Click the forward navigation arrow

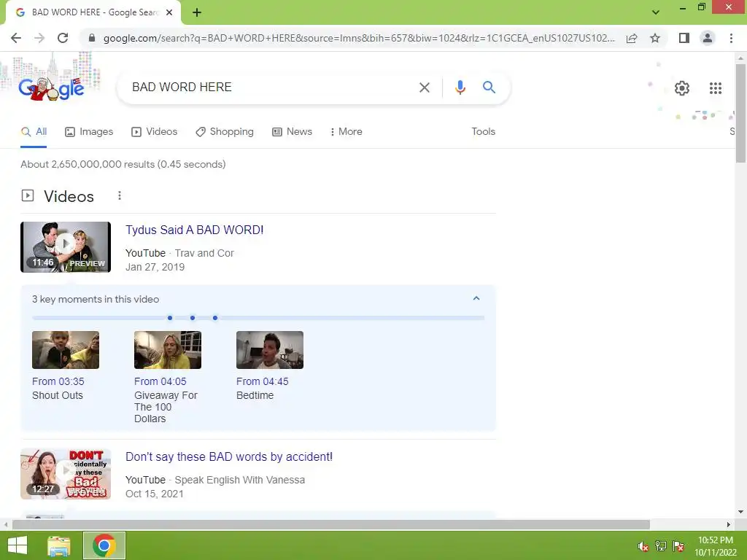[39, 38]
